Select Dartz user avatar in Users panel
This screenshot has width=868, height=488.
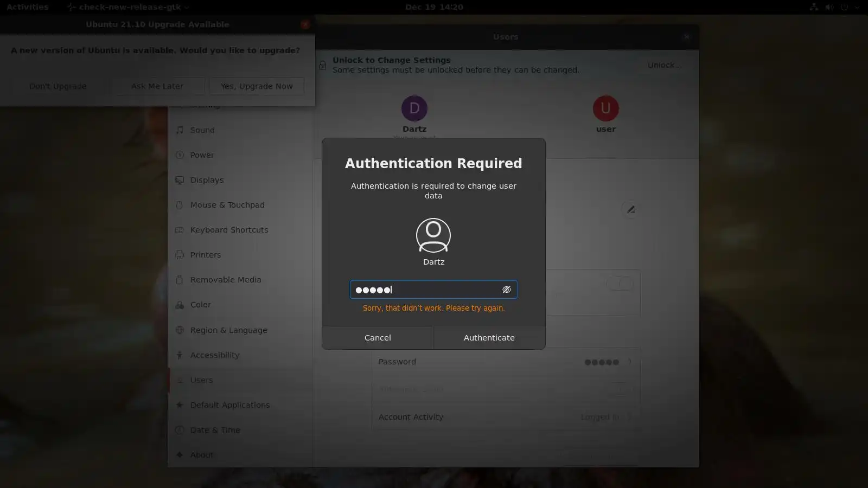click(x=414, y=108)
